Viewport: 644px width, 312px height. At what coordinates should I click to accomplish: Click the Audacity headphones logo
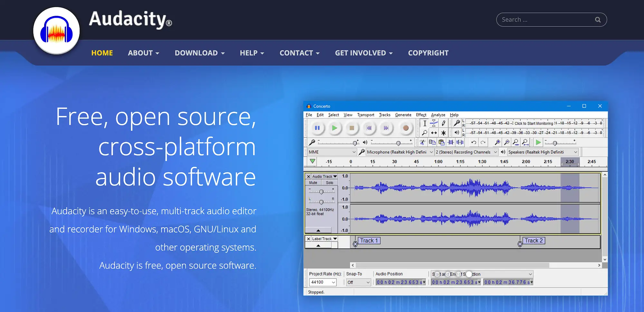pos(57,31)
